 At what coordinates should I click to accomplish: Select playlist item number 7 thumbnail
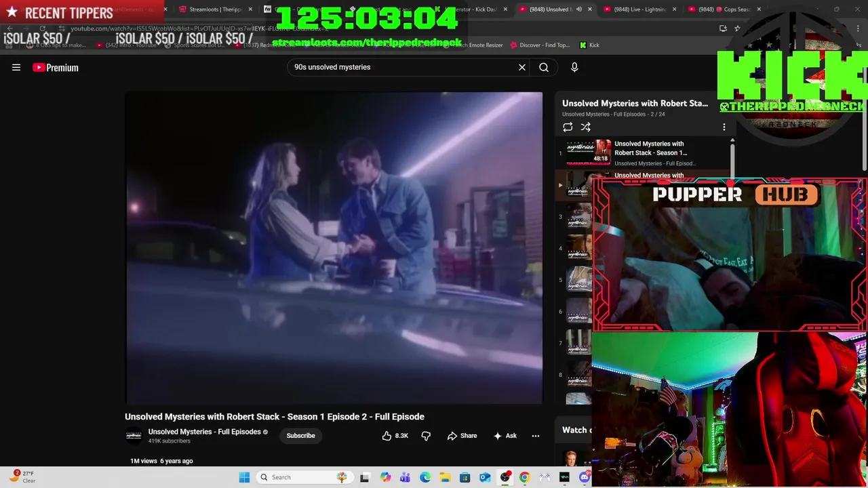click(578, 343)
